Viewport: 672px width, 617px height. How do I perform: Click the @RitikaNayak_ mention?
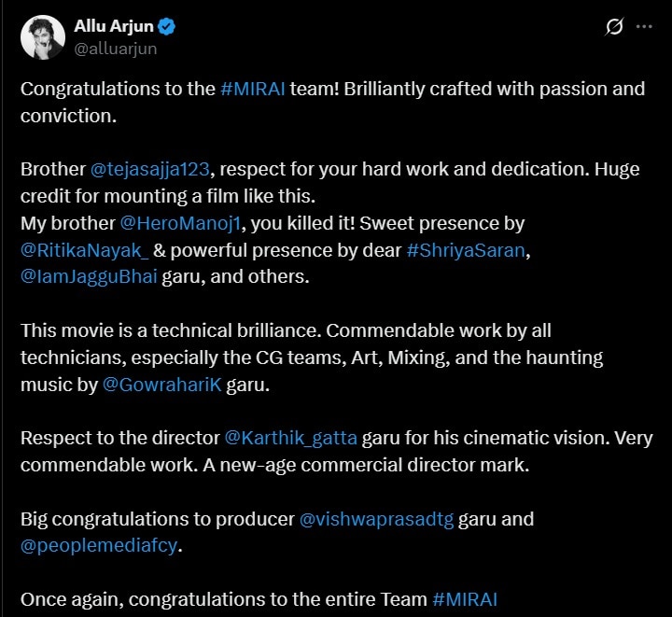[78, 251]
